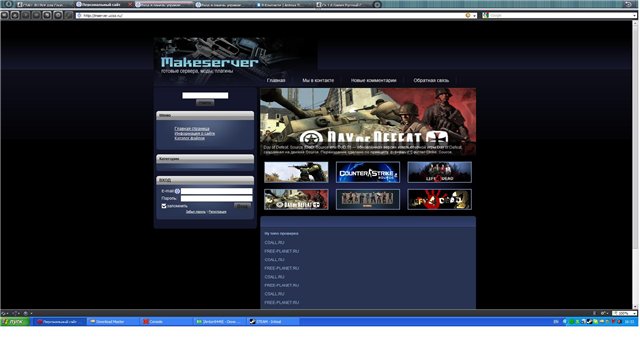Image resolution: width=640 pixels, height=360 pixels.
Task: Go back with the browser back button
Action: tap(5, 15)
